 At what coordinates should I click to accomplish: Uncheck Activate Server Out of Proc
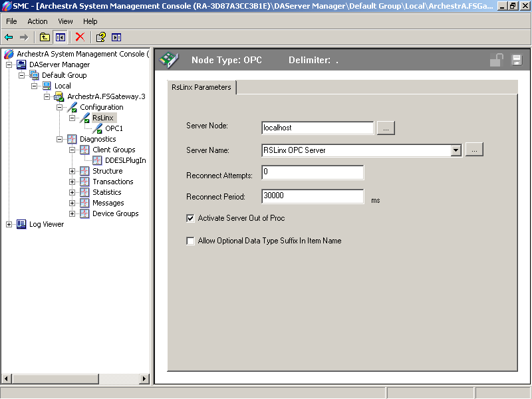[x=191, y=218]
